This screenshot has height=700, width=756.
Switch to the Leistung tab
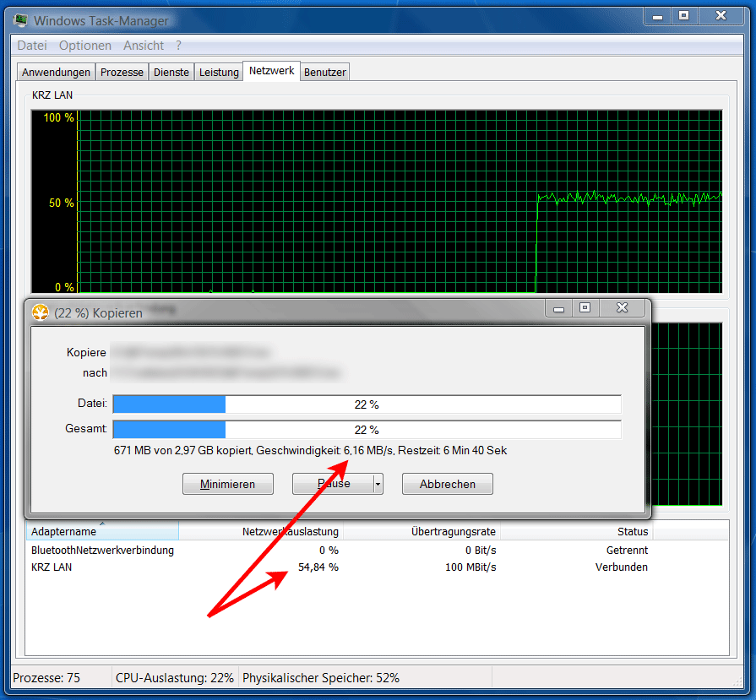219,72
